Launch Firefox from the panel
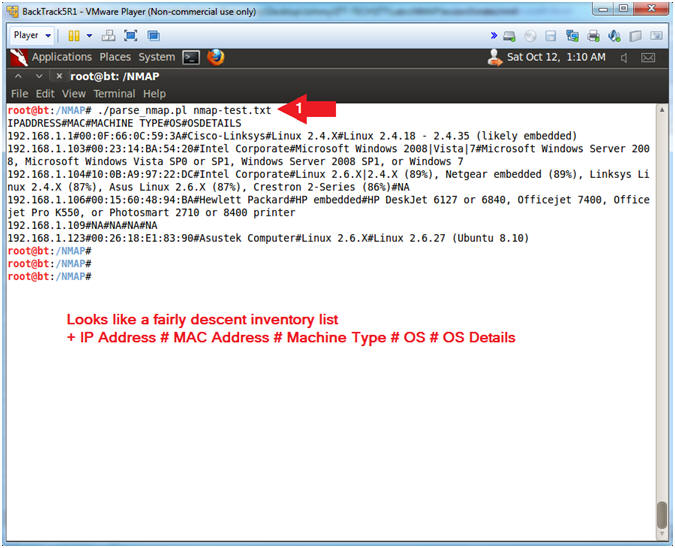 pos(216,57)
